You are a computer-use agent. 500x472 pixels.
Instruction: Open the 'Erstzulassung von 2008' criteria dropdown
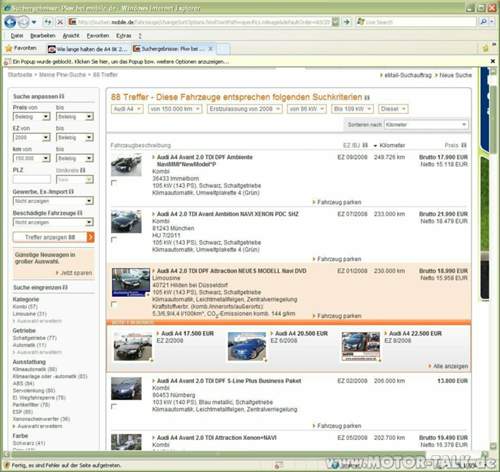[245, 109]
